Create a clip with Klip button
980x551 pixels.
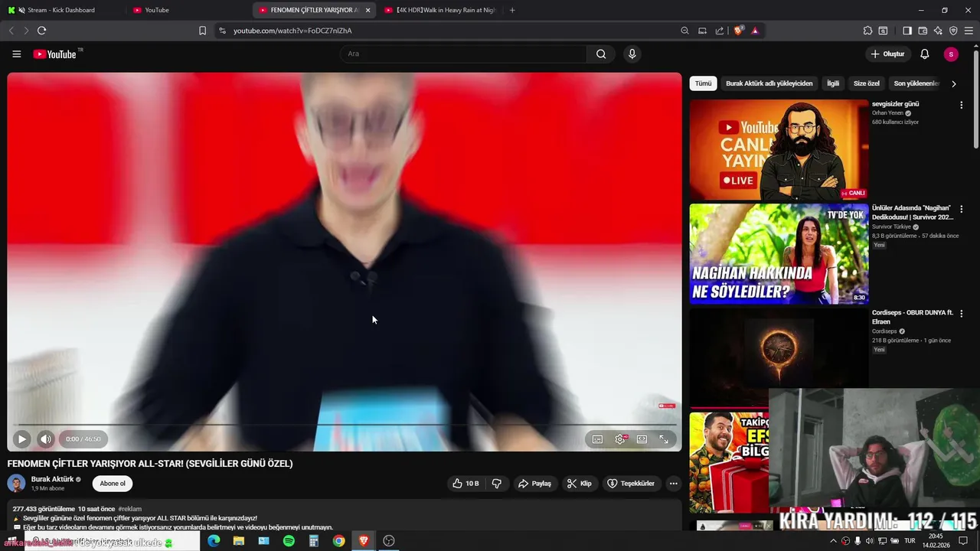(580, 484)
